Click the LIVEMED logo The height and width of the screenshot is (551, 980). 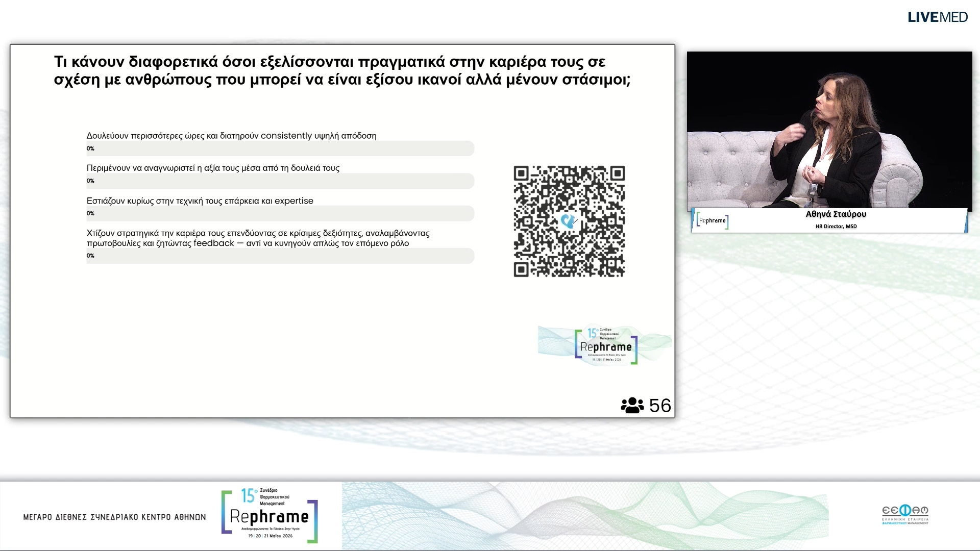(937, 17)
